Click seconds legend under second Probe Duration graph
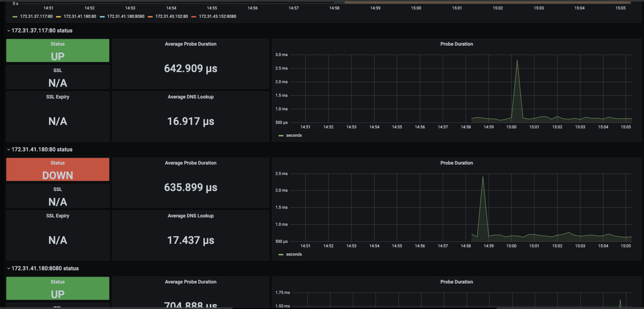The image size is (644, 309). point(294,255)
